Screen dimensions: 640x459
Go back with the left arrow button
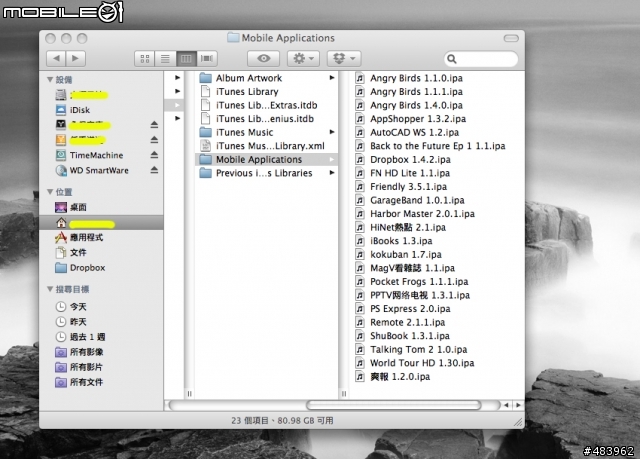click(56, 58)
